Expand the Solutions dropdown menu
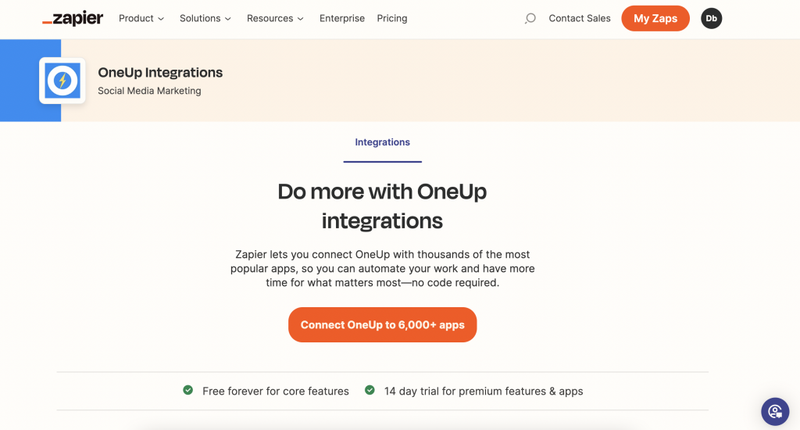This screenshot has width=800, height=430. (205, 18)
